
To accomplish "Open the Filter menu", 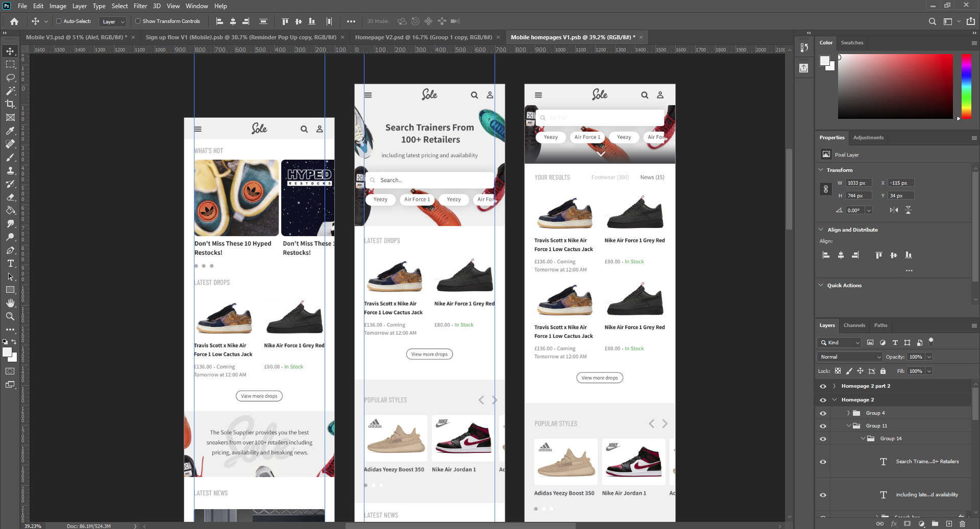I will coord(140,6).
